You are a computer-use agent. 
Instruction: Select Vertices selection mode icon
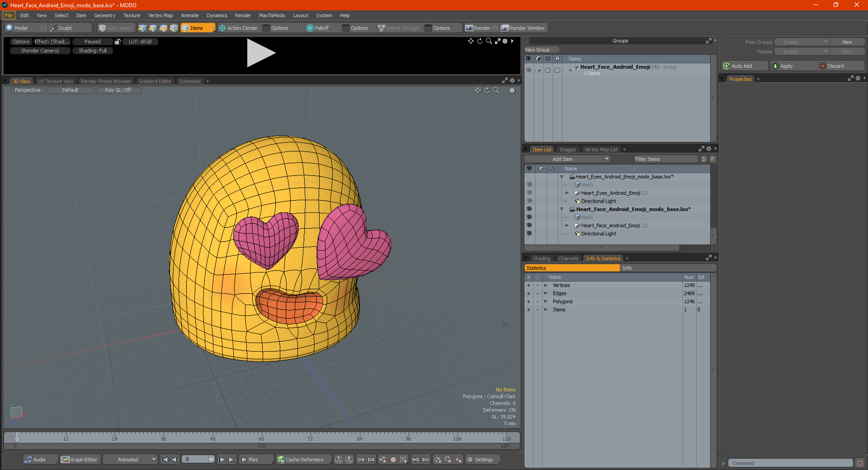[142, 28]
